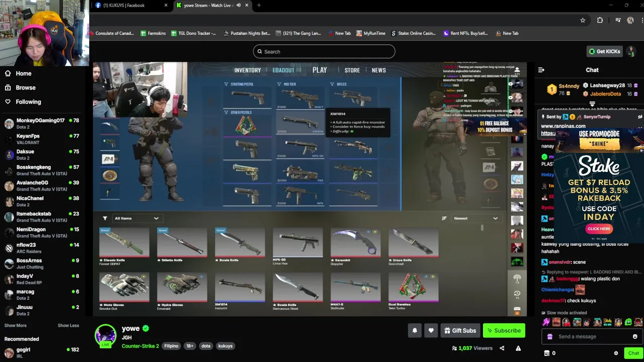Open Chrome extensions puzzle icon

tap(600, 20)
